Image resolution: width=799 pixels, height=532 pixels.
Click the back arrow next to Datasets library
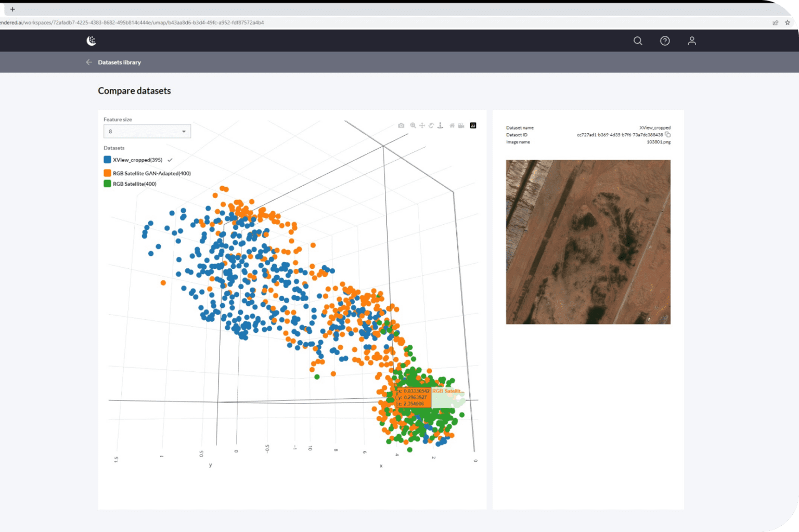tap(89, 62)
